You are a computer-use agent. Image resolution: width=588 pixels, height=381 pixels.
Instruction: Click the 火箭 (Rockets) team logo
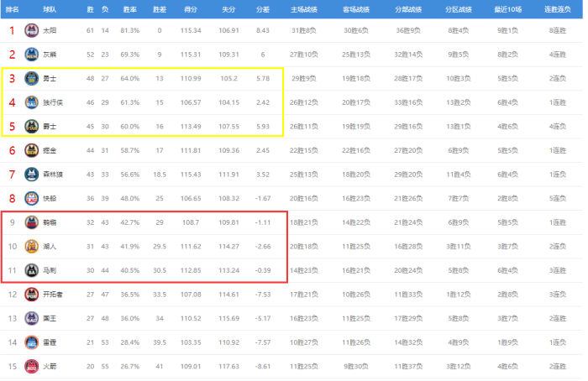[x=31, y=366]
